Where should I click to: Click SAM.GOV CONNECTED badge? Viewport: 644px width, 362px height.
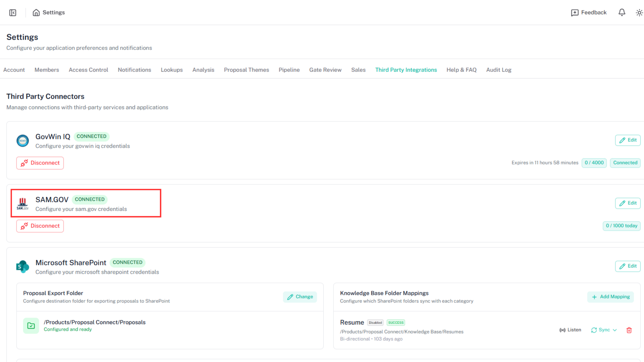90,199
